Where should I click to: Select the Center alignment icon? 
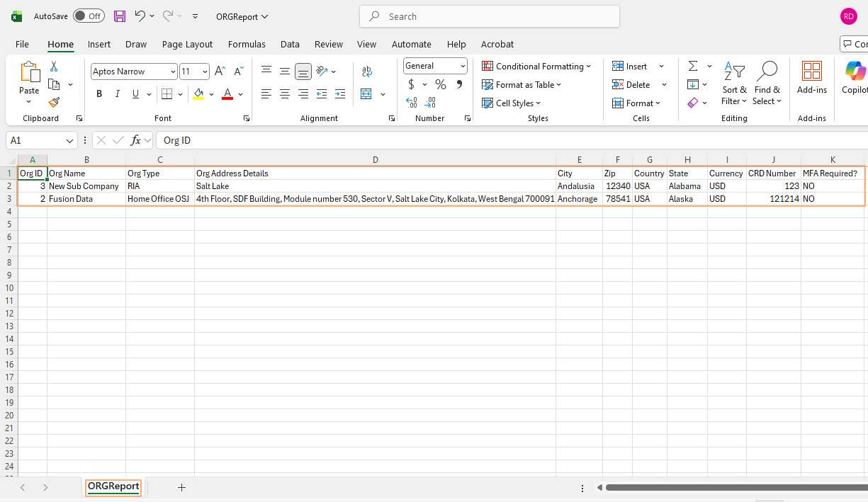click(x=284, y=93)
